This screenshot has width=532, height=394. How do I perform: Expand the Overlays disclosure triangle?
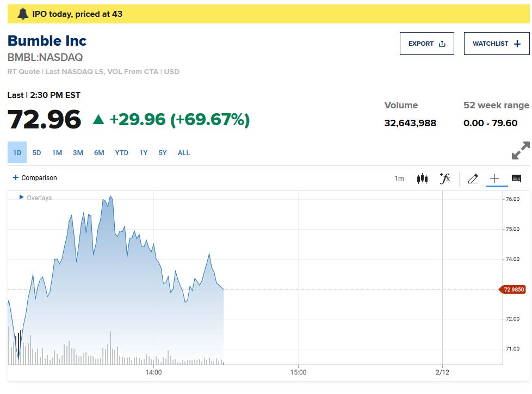point(21,198)
